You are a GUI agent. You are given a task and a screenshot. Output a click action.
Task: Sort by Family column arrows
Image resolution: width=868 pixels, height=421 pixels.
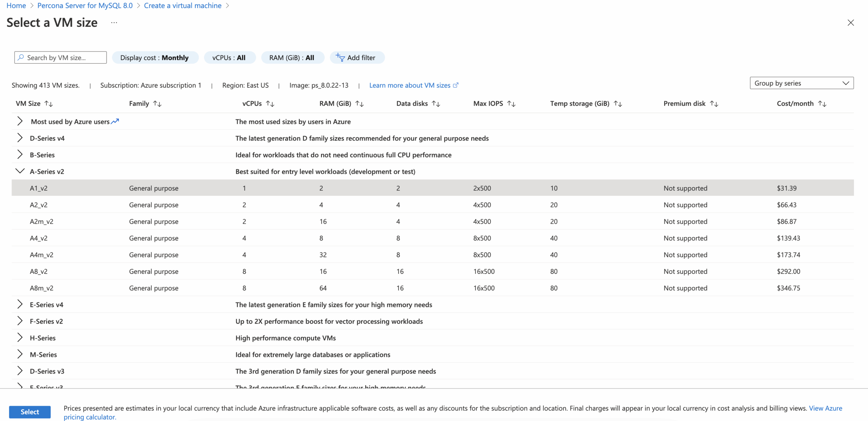[x=157, y=104]
